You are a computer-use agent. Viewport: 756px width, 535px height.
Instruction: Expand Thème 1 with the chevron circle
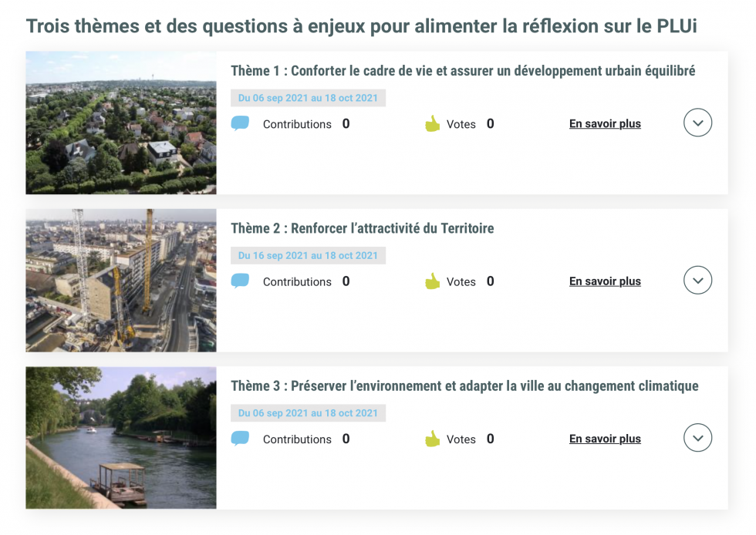point(697,123)
